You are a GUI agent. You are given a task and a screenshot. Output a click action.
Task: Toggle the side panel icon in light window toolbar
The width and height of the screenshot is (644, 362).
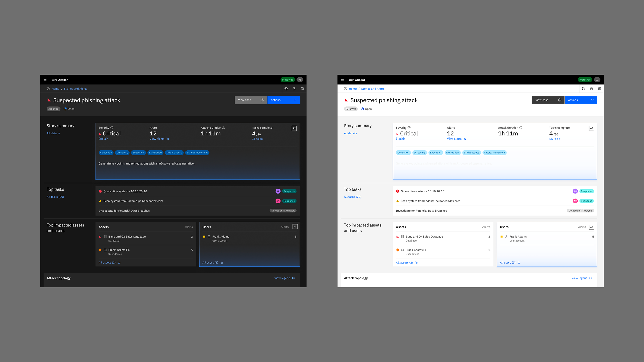click(x=600, y=89)
